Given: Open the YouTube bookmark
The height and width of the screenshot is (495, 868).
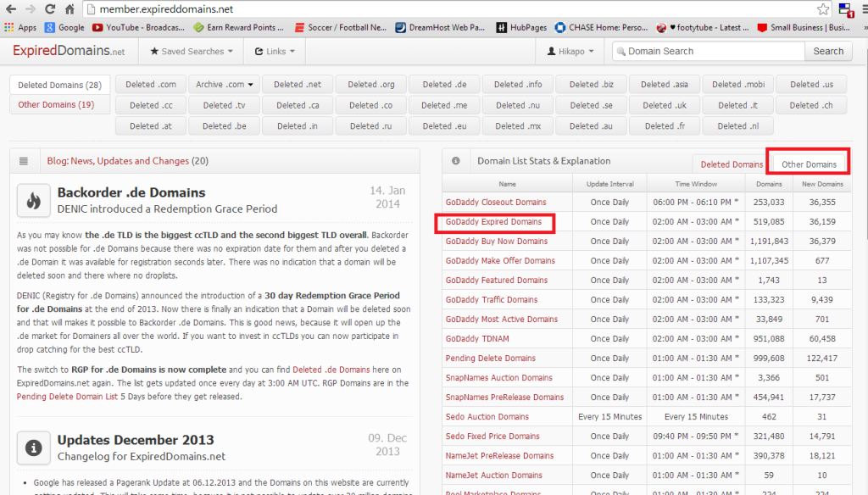Looking at the screenshot, I should [x=138, y=27].
